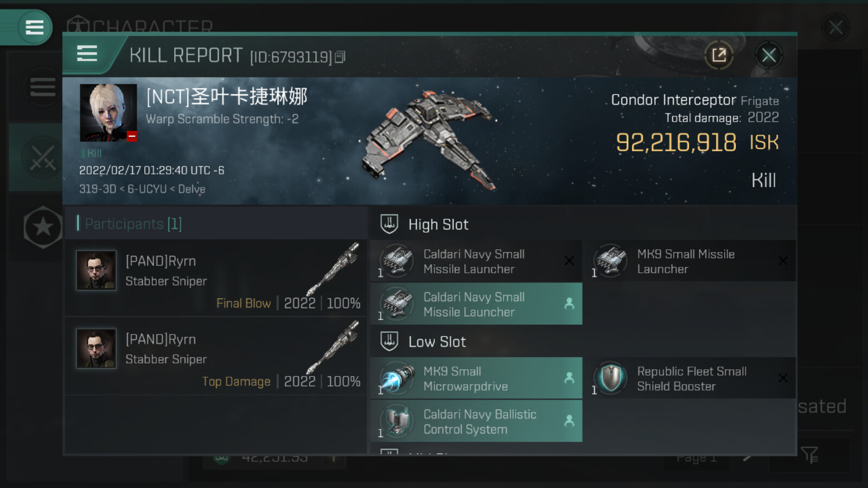Share the kill report via export icon

[719, 55]
